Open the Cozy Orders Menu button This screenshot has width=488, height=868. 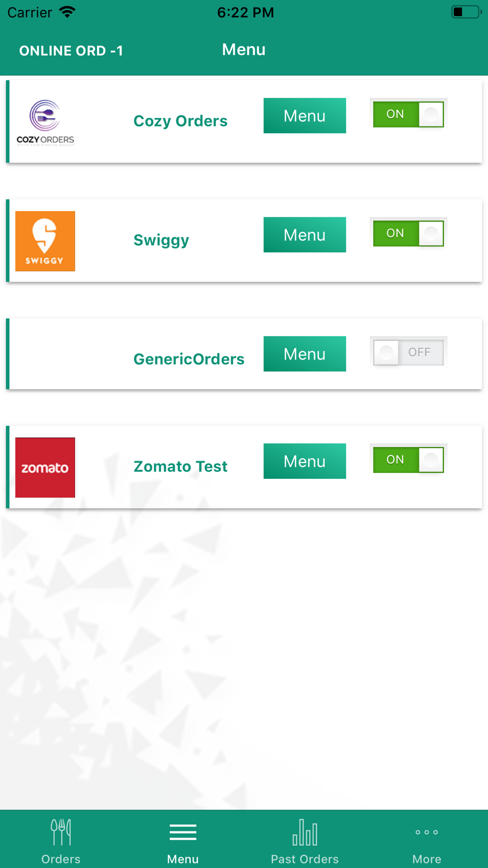305,116
